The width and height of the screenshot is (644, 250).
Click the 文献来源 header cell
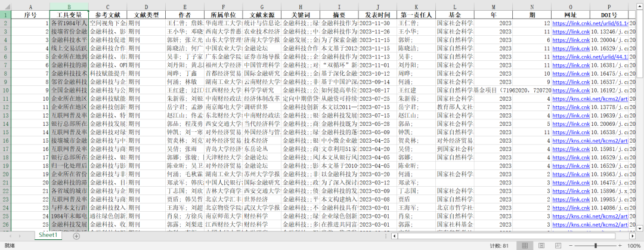(x=262, y=15)
